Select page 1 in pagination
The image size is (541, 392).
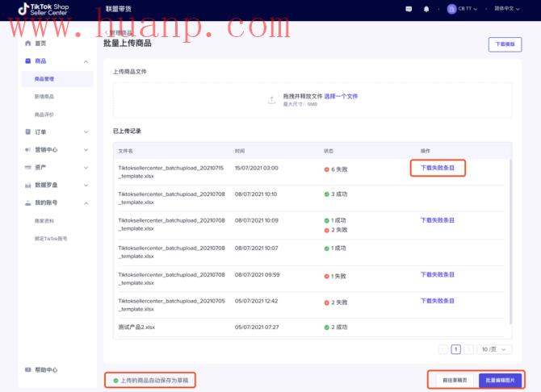point(455,349)
